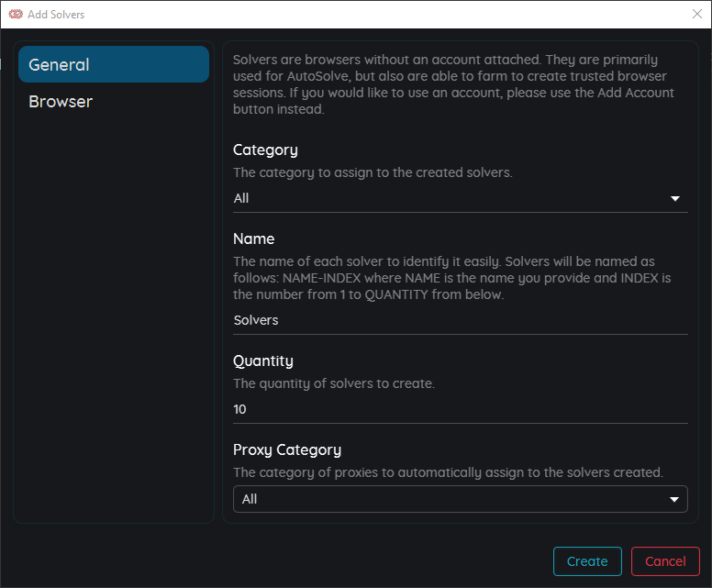Click the Proxy Category heading label
712x588 pixels.
(x=287, y=450)
